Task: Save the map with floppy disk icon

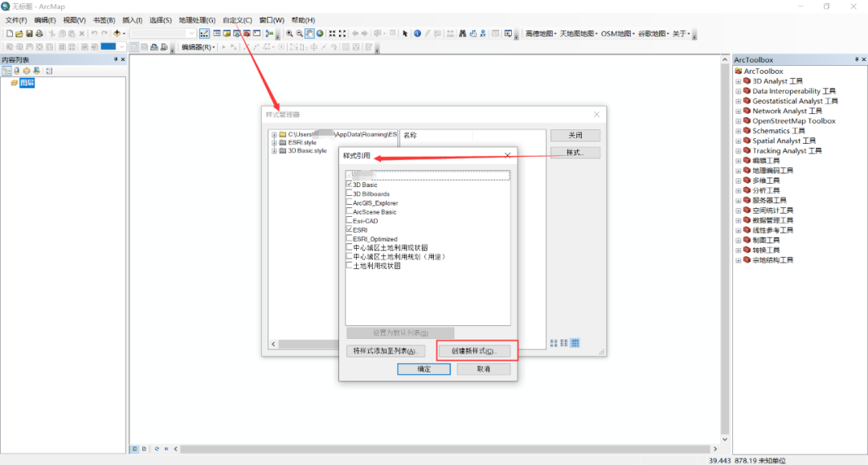Action: 30,34
